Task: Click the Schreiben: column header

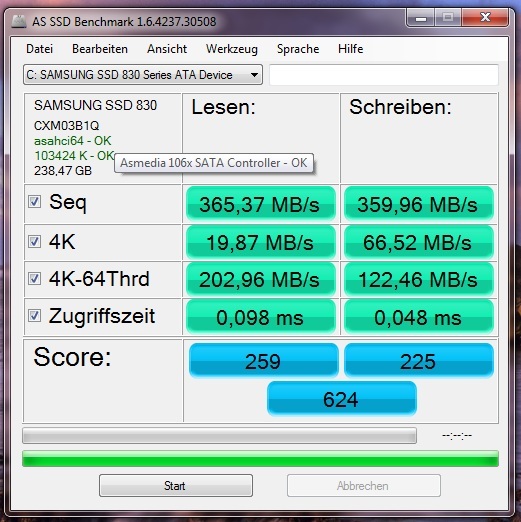Action: (400, 107)
